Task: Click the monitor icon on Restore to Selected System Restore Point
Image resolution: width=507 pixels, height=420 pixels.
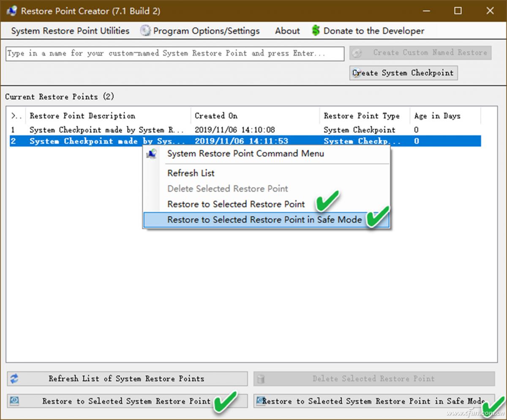Action: [14, 401]
